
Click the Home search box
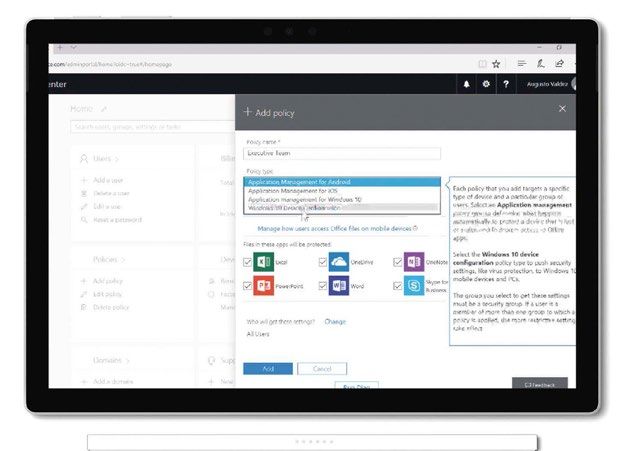[152, 127]
